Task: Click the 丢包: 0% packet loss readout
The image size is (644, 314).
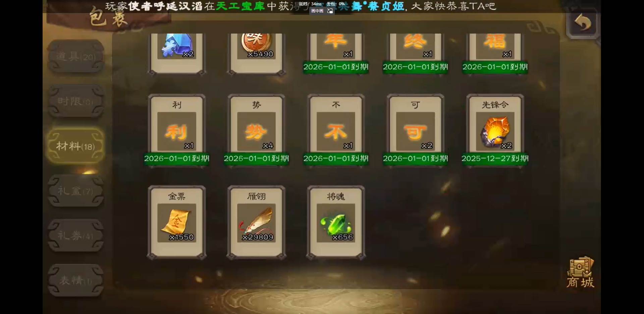Action: click(336, 4)
